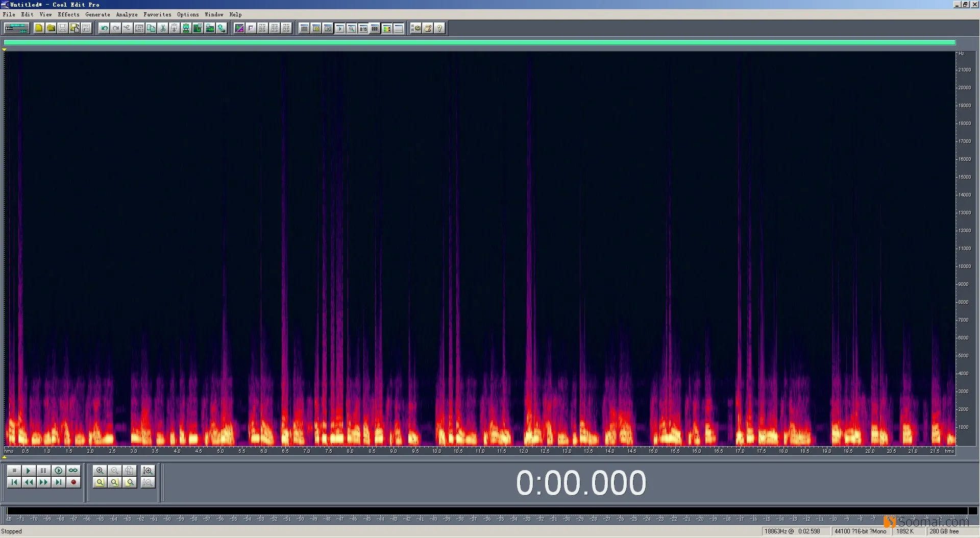Pause playback

pyautogui.click(x=43, y=470)
